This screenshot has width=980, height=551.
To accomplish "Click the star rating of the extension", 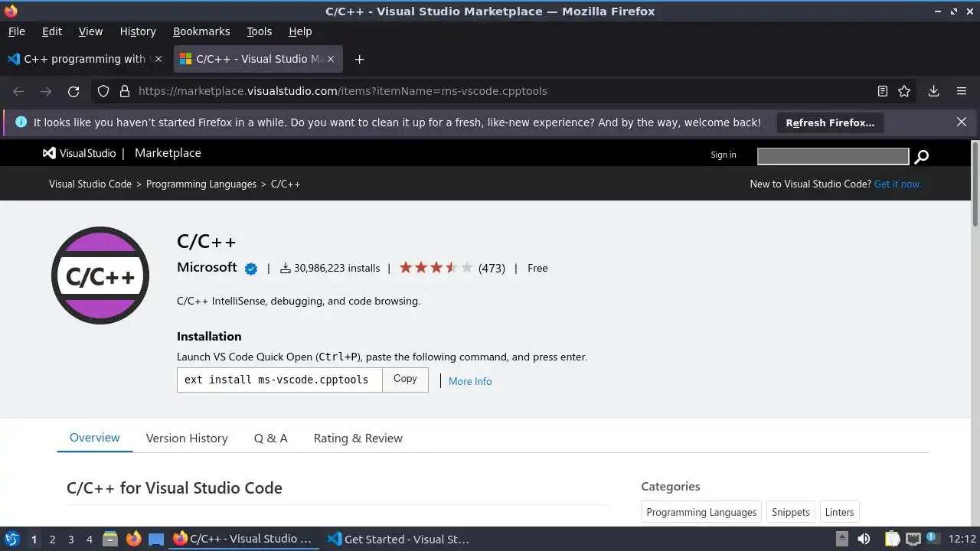I will coord(436,268).
